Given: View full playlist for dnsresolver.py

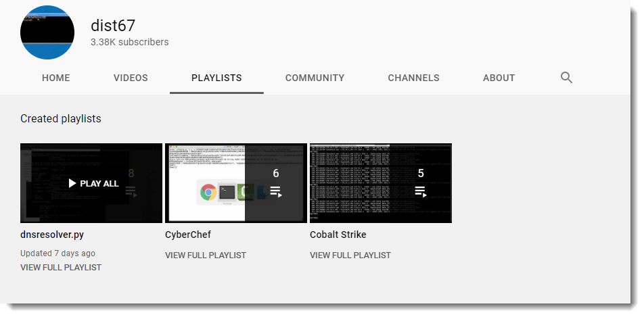Looking at the screenshot, I should tap(61, 267).
